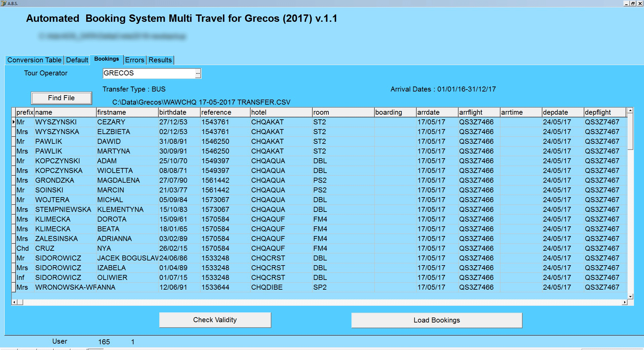Image resolution: width=644 pixels, height=350 pixels.
Task: Click the row selector arrow in first column
Action: coord(14,122)
